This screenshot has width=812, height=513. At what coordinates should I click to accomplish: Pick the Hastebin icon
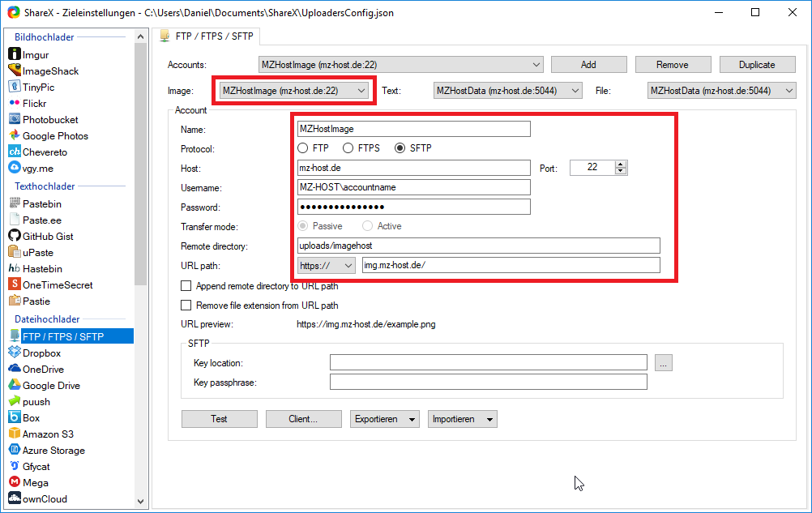15,268
